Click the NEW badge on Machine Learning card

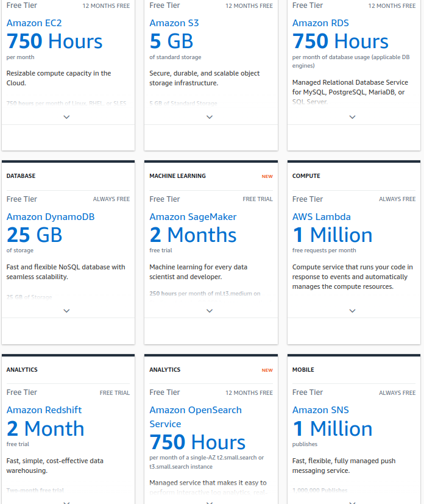tap(267, 177)
